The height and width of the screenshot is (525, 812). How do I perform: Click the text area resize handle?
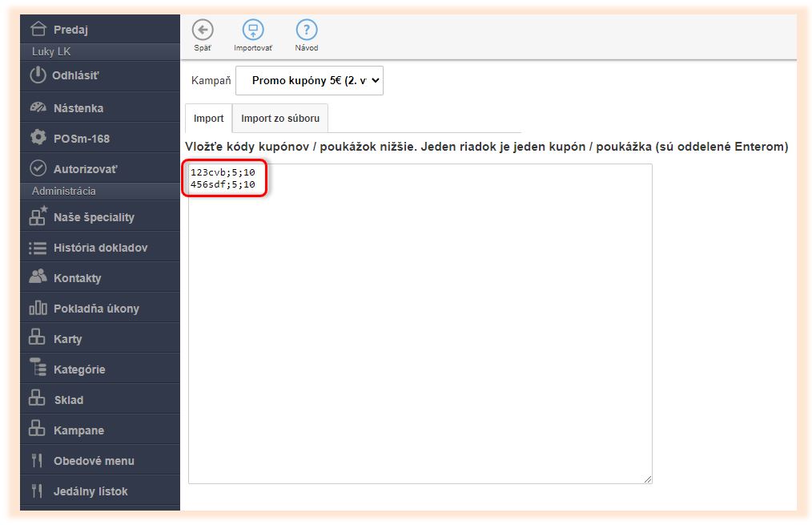648,479
